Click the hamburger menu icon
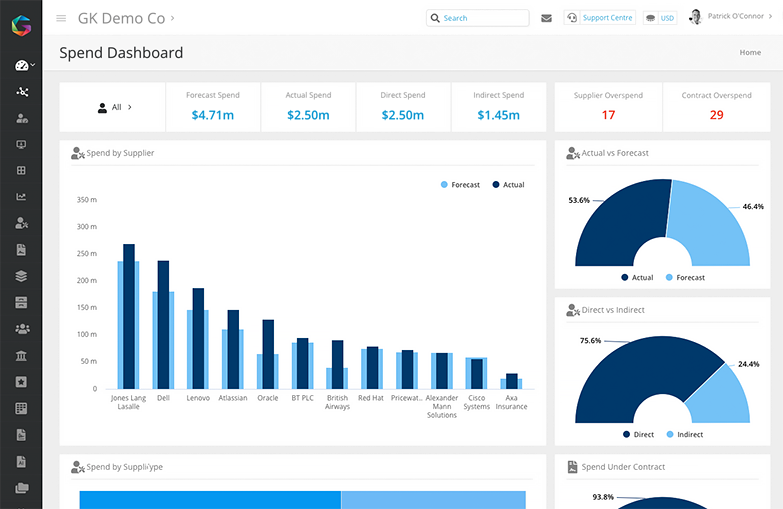This screenshot has height=509, width=783. tap(61, 18)
